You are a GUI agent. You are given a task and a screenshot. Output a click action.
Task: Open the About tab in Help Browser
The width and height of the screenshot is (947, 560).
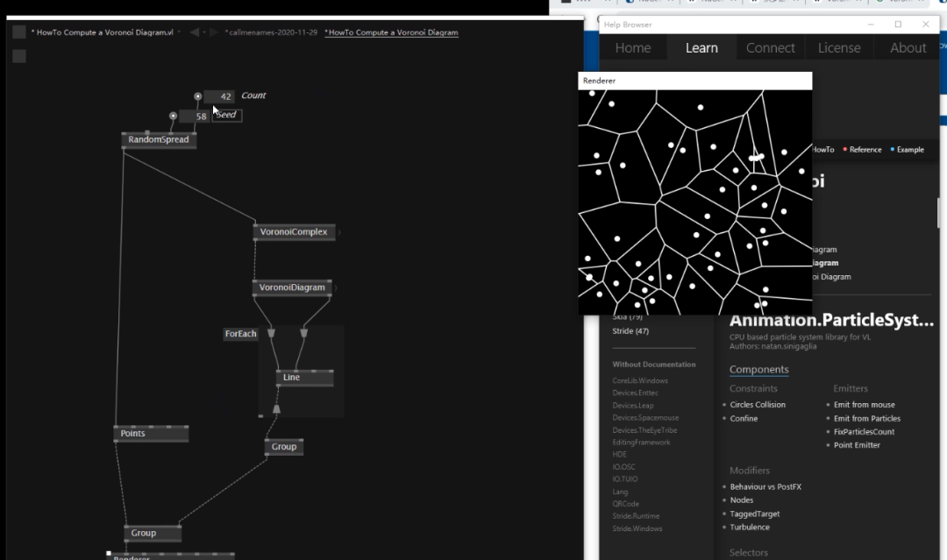pos(908,47)
